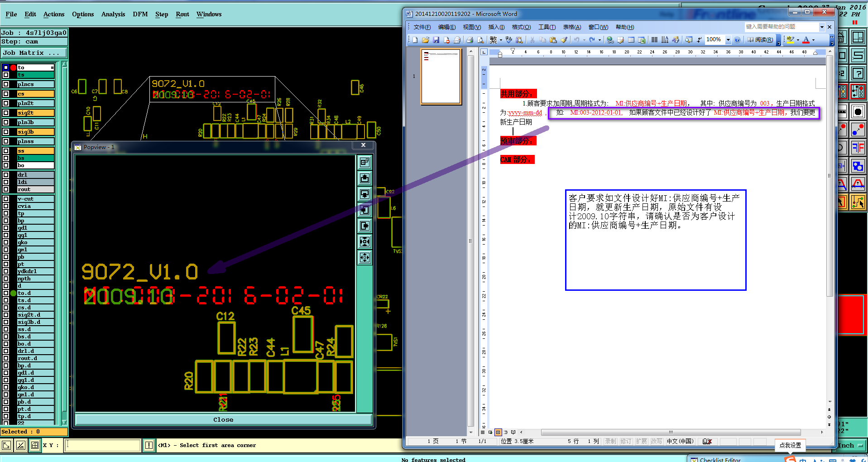Save the Word document with diskette icon
Viewport: 868px width, 462px height.
[436, 40]
